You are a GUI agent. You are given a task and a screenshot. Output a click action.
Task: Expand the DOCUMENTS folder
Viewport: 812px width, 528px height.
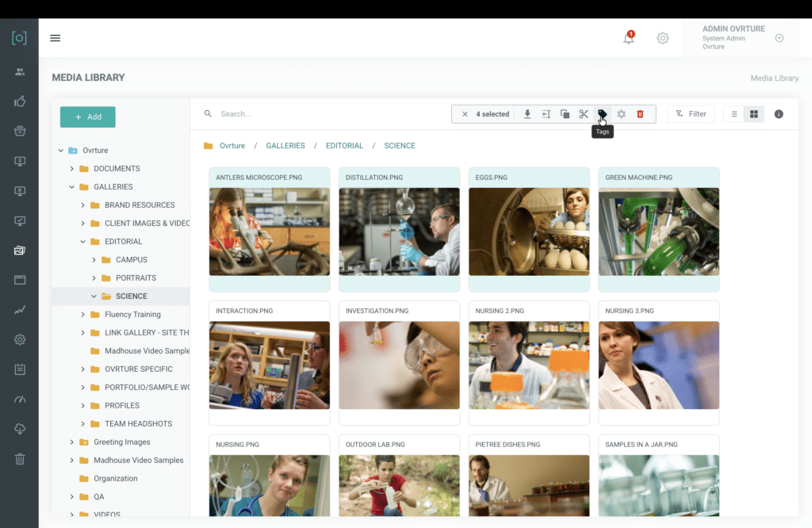click(71, 168)
